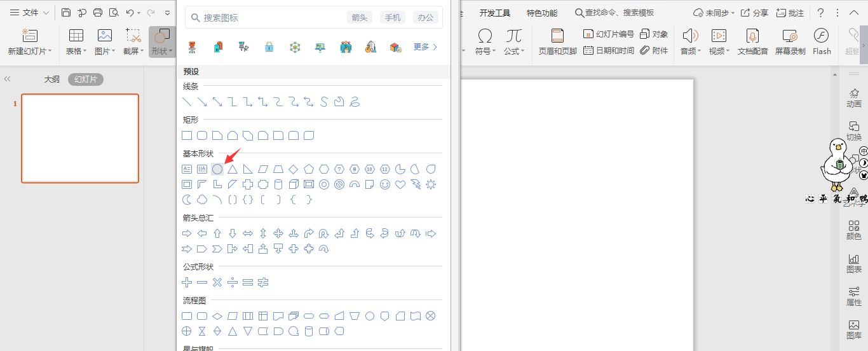Screen dimensions: 868x351
Task: Expand the 新建幻灯片 dropdown
Action: (30, 51)
